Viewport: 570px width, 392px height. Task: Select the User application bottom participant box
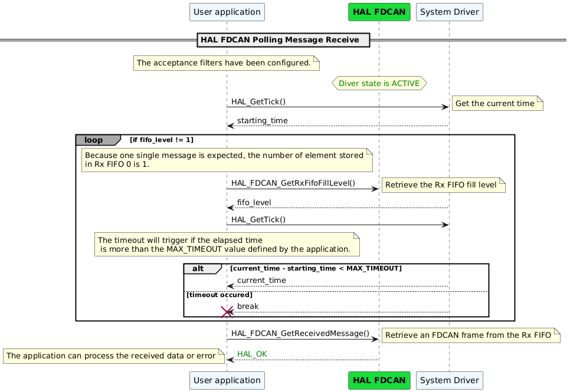(x=227, y=380)
